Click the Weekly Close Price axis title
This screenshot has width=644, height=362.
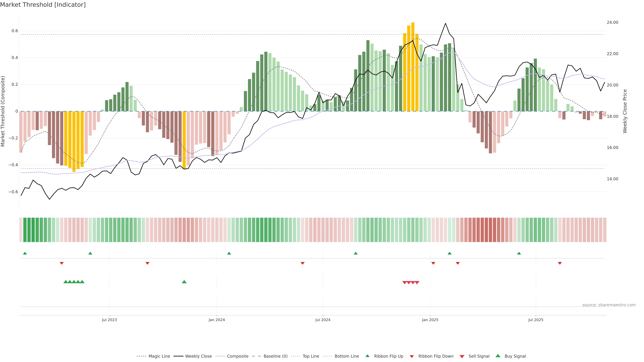point(625,111)
